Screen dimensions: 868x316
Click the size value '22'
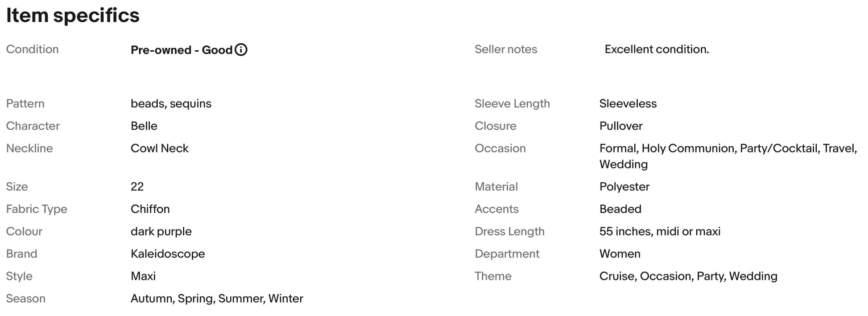coord(137,186)
